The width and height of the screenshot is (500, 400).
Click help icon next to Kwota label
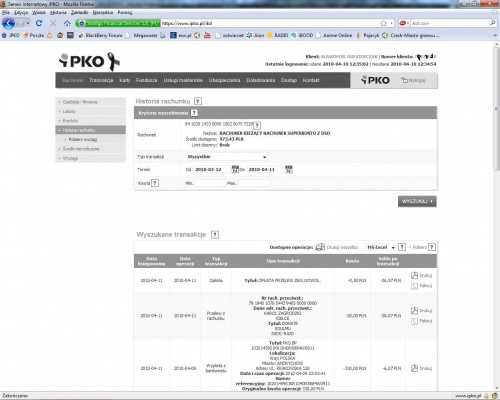(155, 183)
